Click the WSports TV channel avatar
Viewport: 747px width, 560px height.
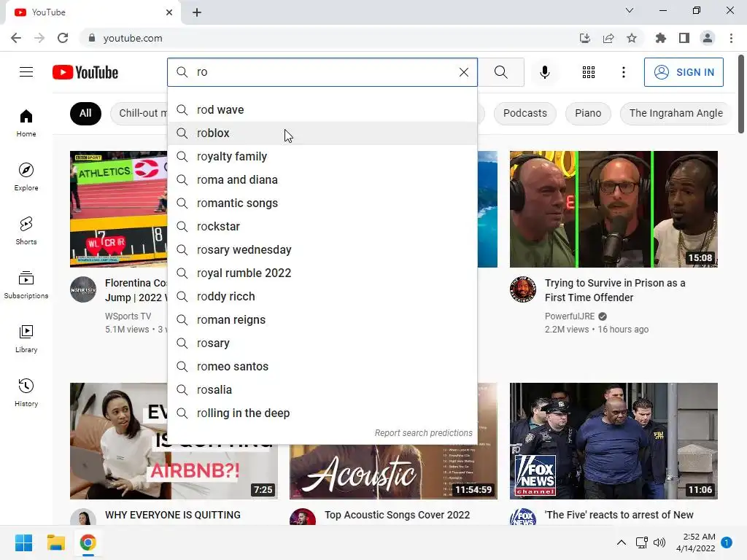(x=83, y=289)
